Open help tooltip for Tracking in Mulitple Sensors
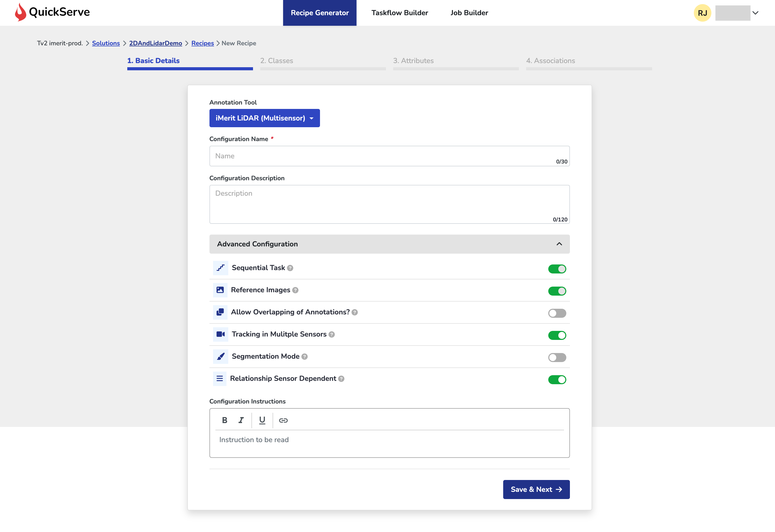This screenshot has height=532, width=775. point(332,335)
